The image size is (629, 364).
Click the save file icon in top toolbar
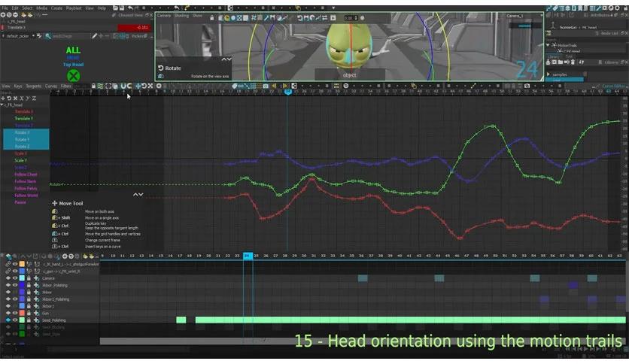click(x=121, y=8)
